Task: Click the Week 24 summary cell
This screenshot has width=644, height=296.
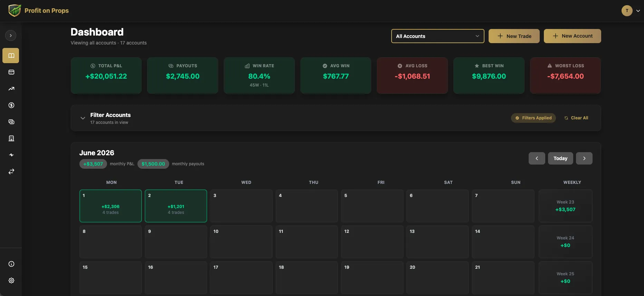Action: pos(565,242)
